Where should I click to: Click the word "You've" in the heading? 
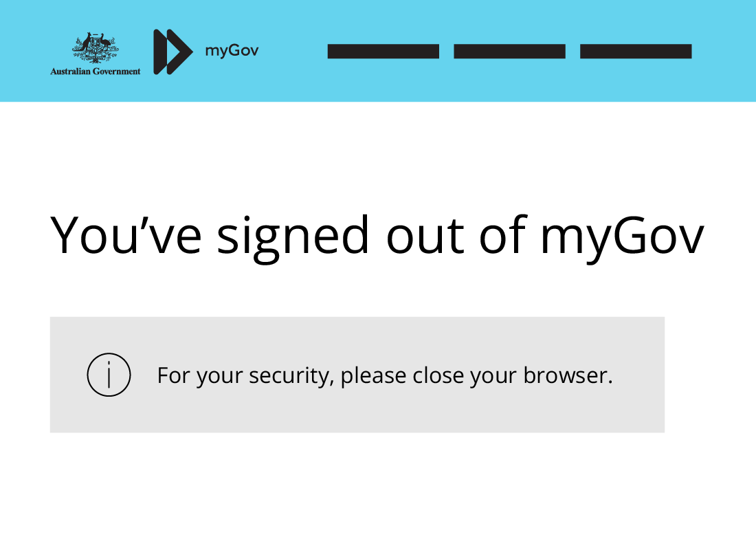[x=126, y=235]
